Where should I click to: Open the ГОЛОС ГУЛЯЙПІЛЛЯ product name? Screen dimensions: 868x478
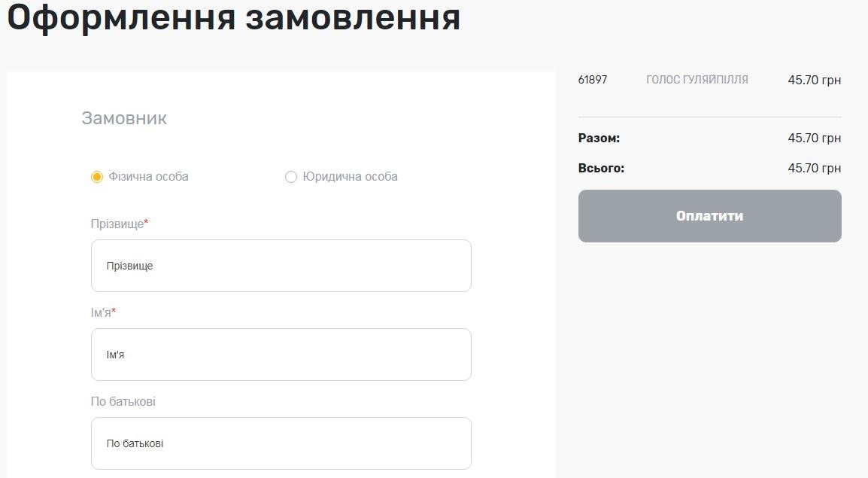click(697, 80)
